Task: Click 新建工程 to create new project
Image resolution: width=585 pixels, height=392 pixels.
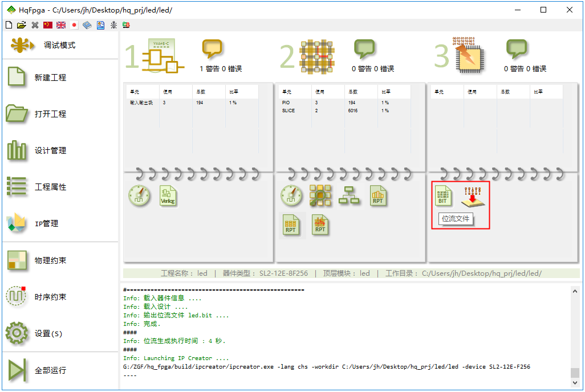Action: [50, 77]
